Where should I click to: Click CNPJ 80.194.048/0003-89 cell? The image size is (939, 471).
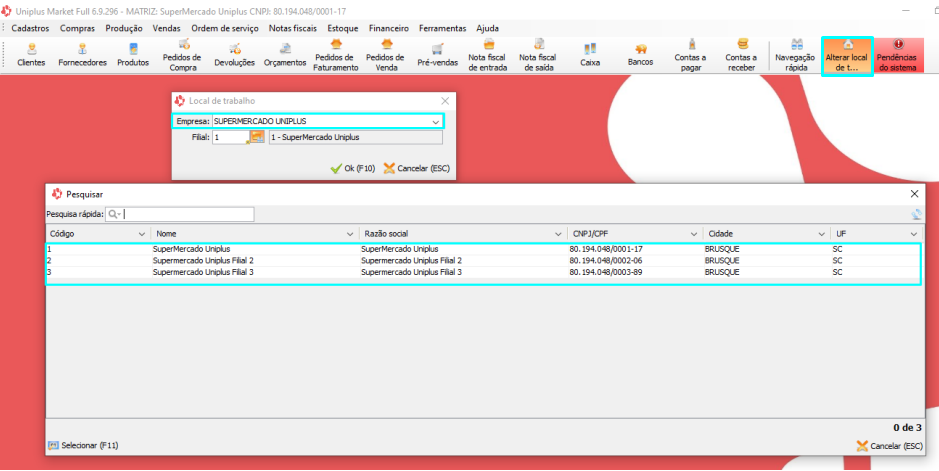[606, 272]
